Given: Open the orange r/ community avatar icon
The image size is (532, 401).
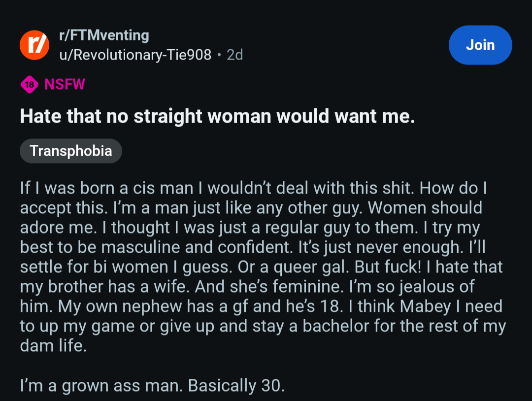Looking at the screenshot, I should [x=34, y=45].
